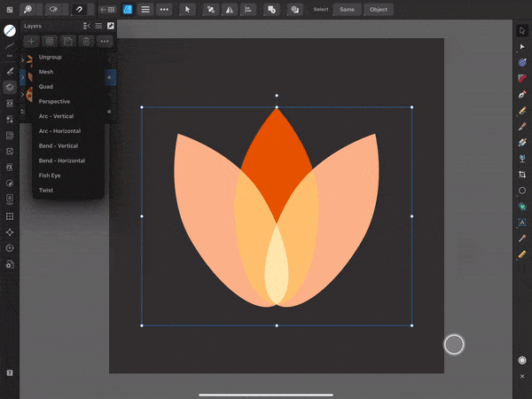Viewport: 532px width, 399px height.
Task: Apply the Bend - Vertical warp
Action: (59, 146)
